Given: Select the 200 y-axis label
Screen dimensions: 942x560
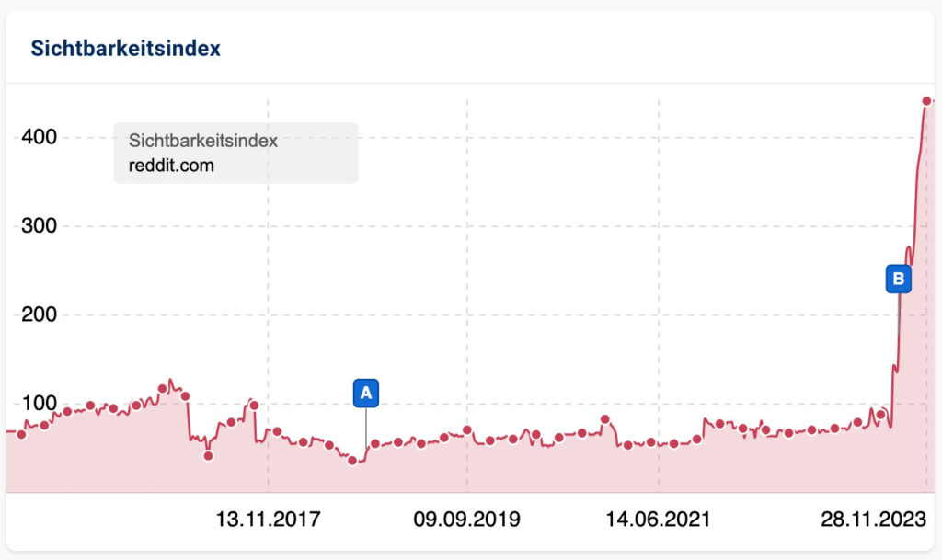Looking at the screenshot, I should click(x=39, y=314).
